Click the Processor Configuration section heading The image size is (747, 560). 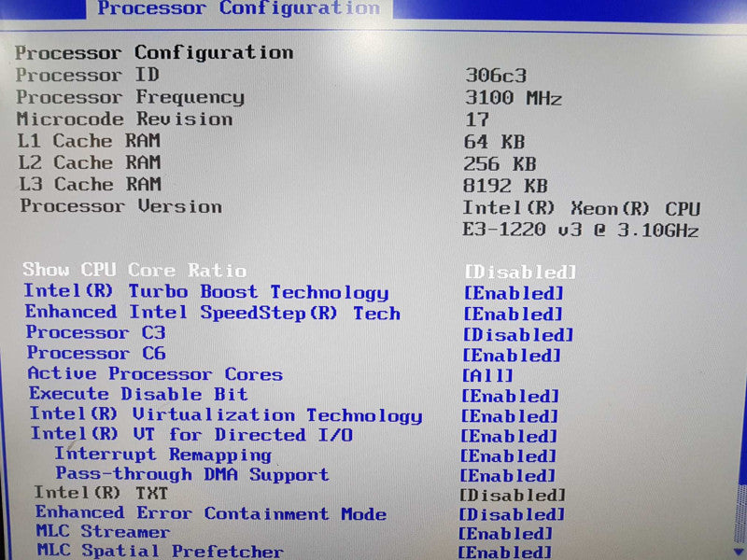(x=154, y=52)
